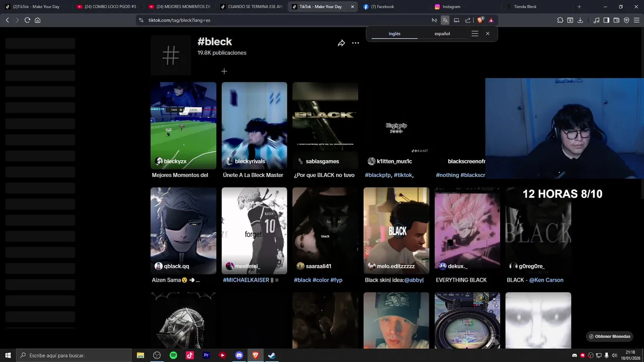Open a new browser tab

pos(579,7)
